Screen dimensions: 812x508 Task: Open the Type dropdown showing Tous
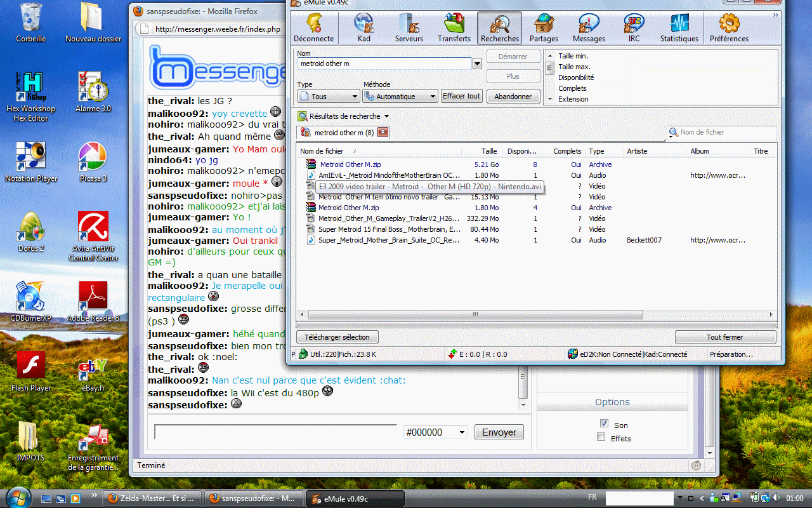pyautogui.click(x=329, y=97)
